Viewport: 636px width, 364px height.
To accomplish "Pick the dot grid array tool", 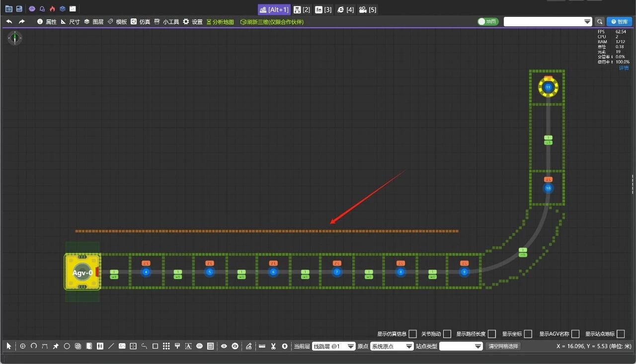I will click(x=166, y=346).
